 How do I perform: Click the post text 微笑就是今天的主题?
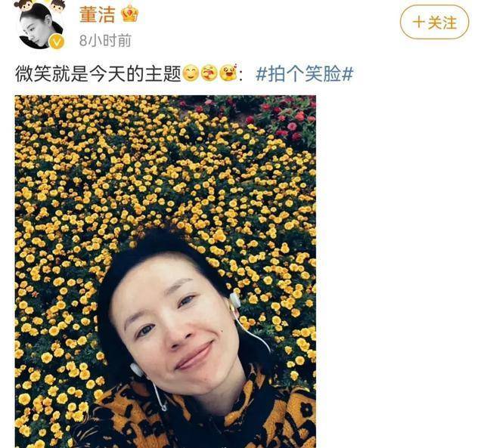tap(98, 74)
